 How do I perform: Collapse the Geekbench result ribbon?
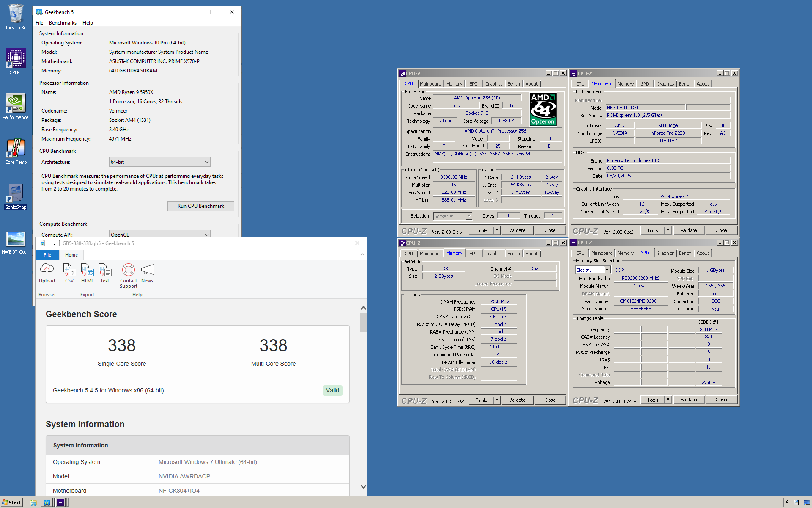pos(362,254)
